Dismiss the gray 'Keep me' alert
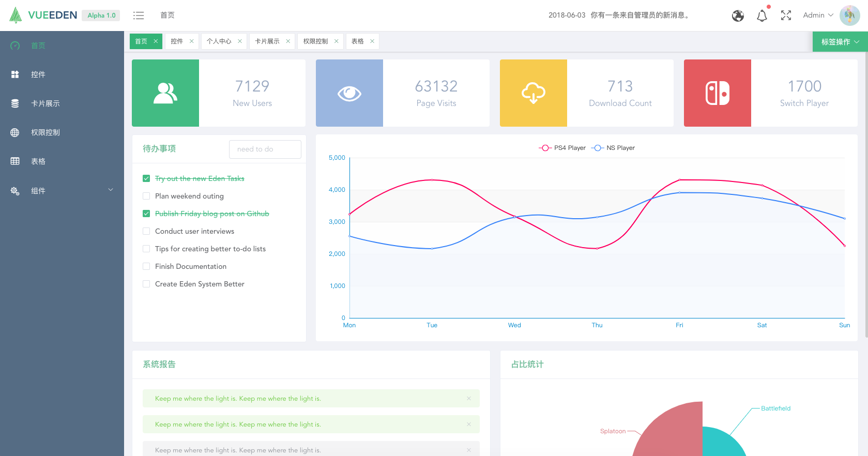The width and height of the screenshot is (868, 456). [469, 450]
